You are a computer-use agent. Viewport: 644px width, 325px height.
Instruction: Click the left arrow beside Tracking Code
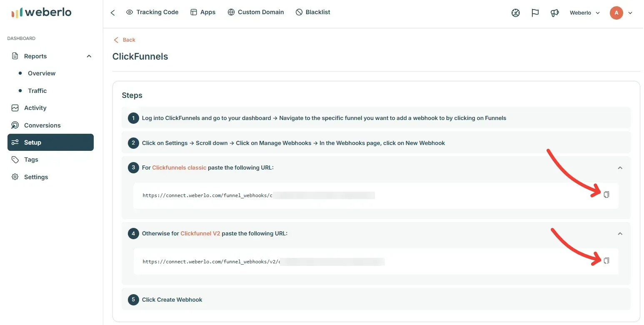coord(112,12)
